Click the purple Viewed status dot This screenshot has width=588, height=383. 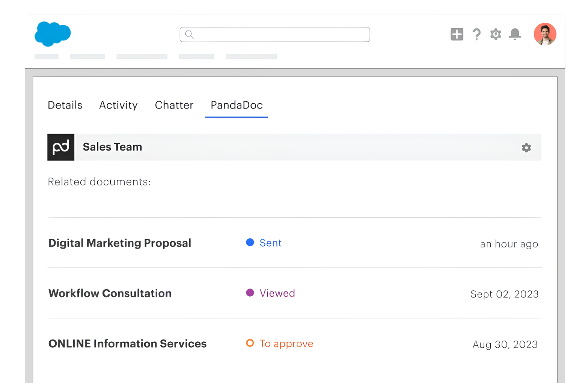pyautogui.click(x=250, y=293)
